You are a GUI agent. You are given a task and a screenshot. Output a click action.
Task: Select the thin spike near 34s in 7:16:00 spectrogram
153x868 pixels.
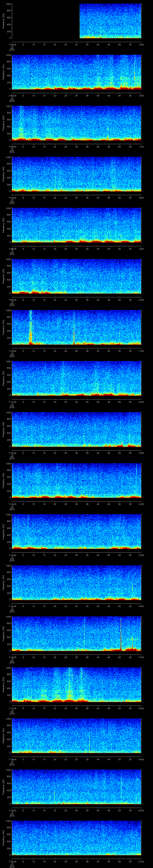coord(84,632)
